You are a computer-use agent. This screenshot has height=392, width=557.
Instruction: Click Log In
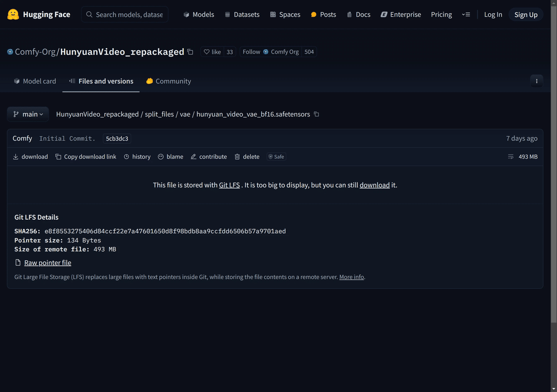pyautogui.click(x=493, y=14)
